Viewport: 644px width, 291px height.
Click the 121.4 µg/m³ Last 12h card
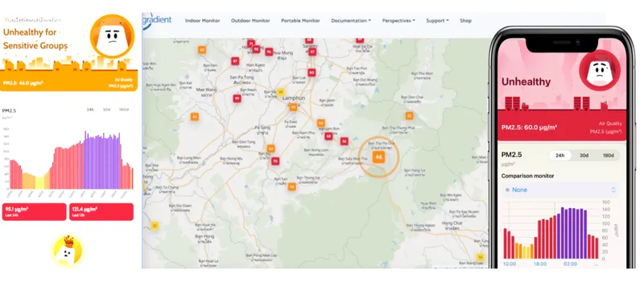(x=101, y=212)
